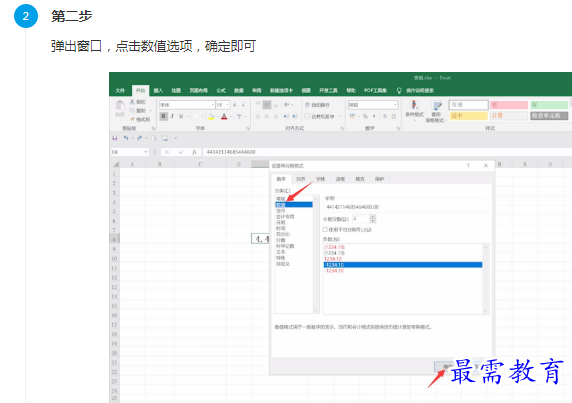Click the orientation text angle icon
Viewport: 572px width, 403px height.
[x=287, y=105]
